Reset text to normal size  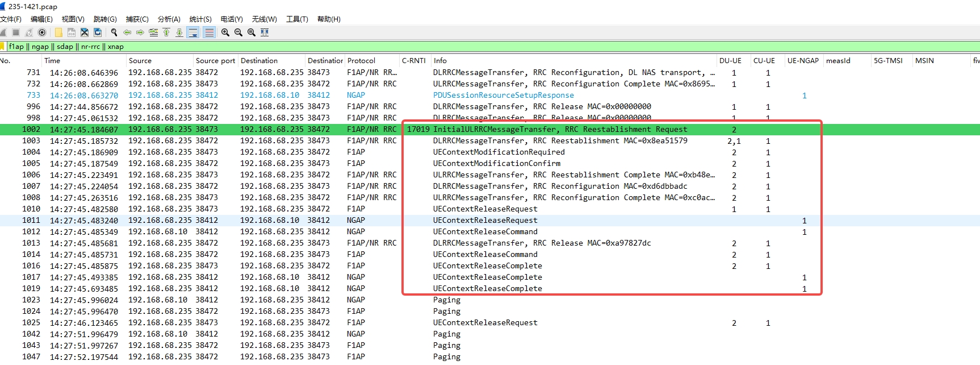point(252,32)
